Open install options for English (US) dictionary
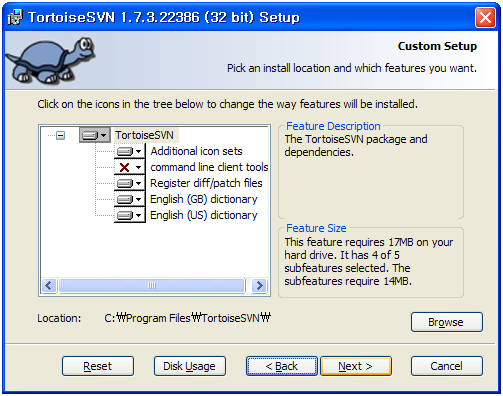Screen dimensions: 503x396 click(130, 215)
